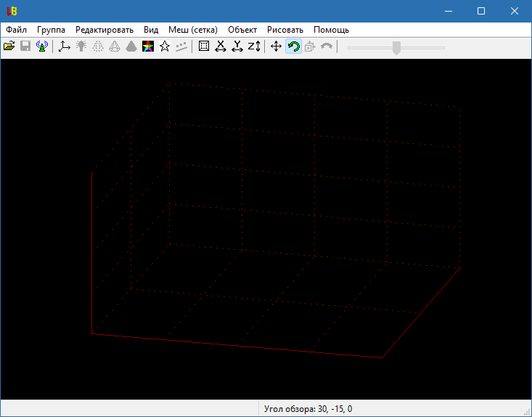This screenshot has width=532, height=417.
Task: Click the open file folder icon
Action: 9,46
